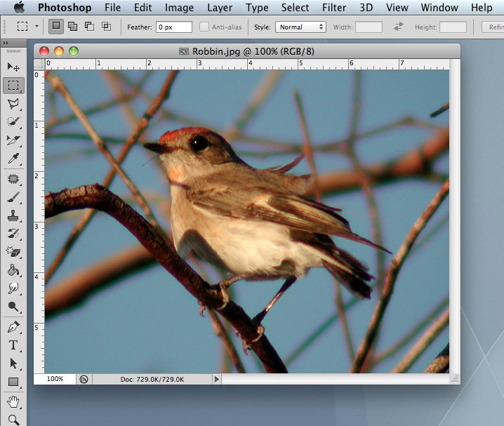The image size is (504, 426).
Task: Click the Doc: 729.0K/729.0K status text
Action: 152,380
